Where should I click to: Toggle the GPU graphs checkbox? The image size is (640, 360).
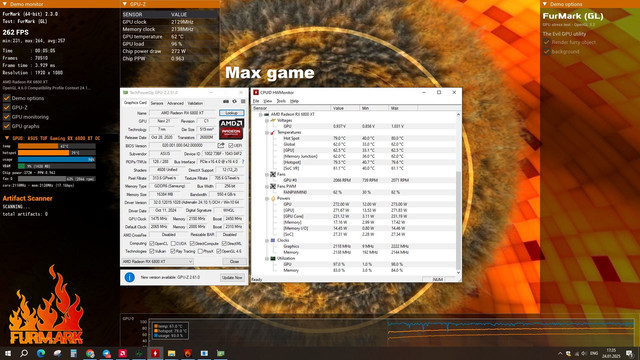[7, 126]
